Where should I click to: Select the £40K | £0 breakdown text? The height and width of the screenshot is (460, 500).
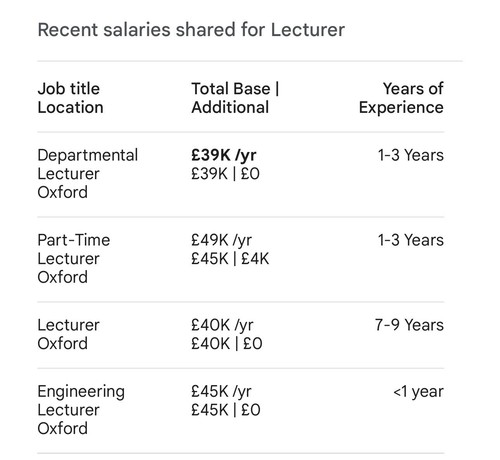coord(227,343)
